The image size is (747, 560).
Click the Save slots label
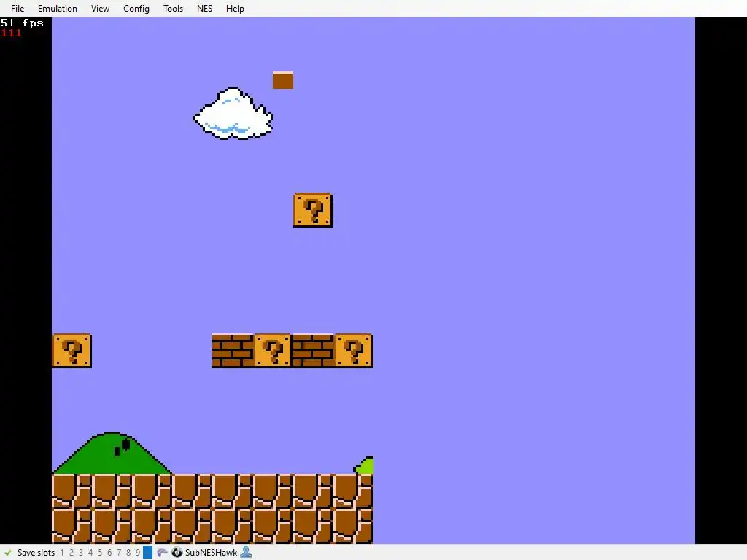[36, 553]
